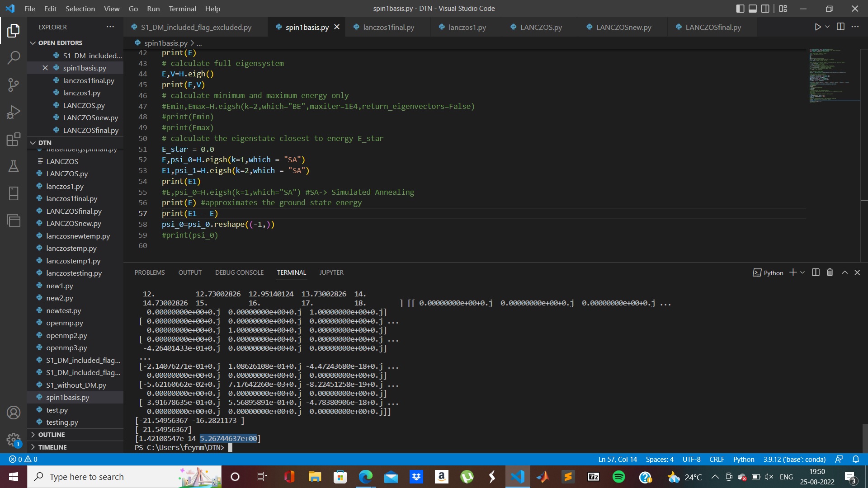
Task: Open the Run and Debug view
Action: coord(14,112)
